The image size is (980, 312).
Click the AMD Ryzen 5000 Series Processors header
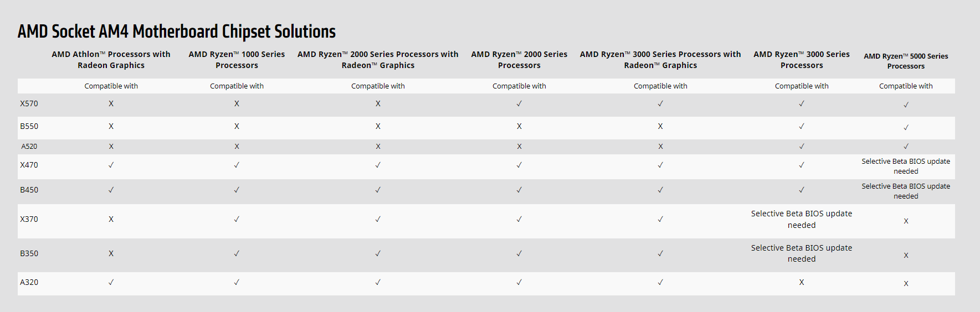click(x=906, y=61)
